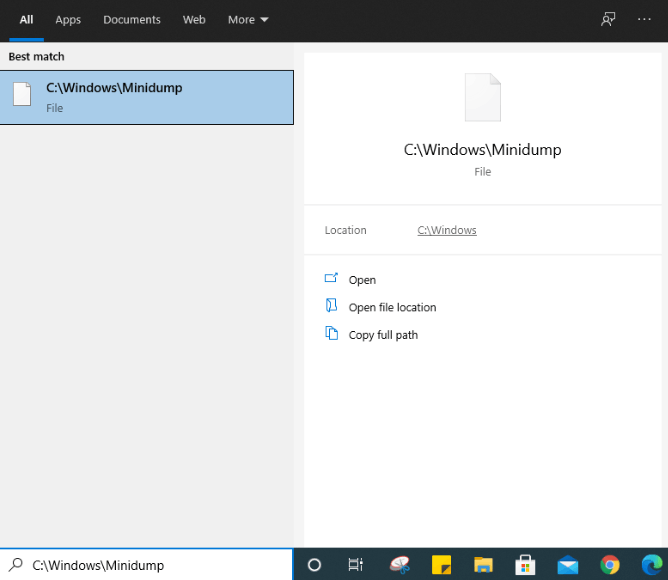Viewport: 668px width, 580px height.
Task: Open File Explorer from taskbar
Action: (x=483, y=565)
